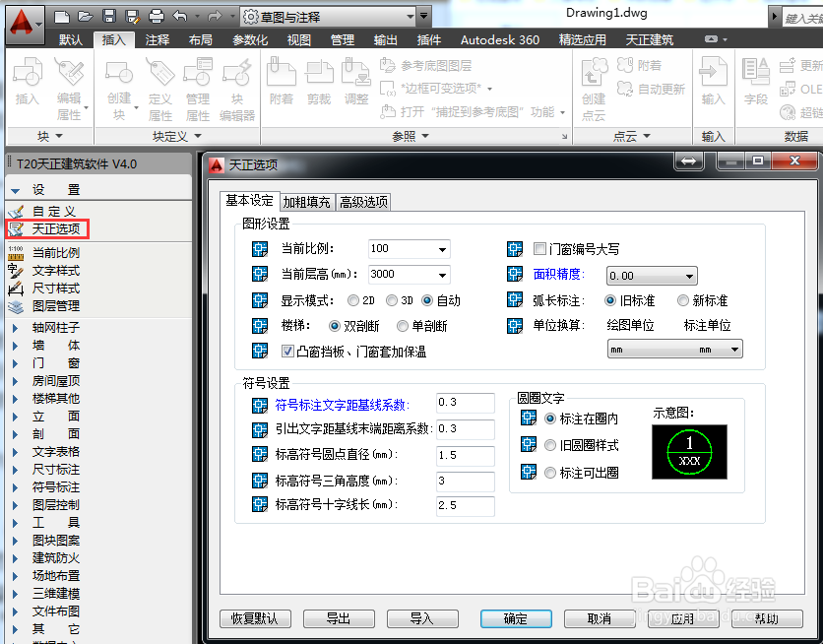
Task: Select the 插入 block ribbon icon
Action: tap(28, 82)
